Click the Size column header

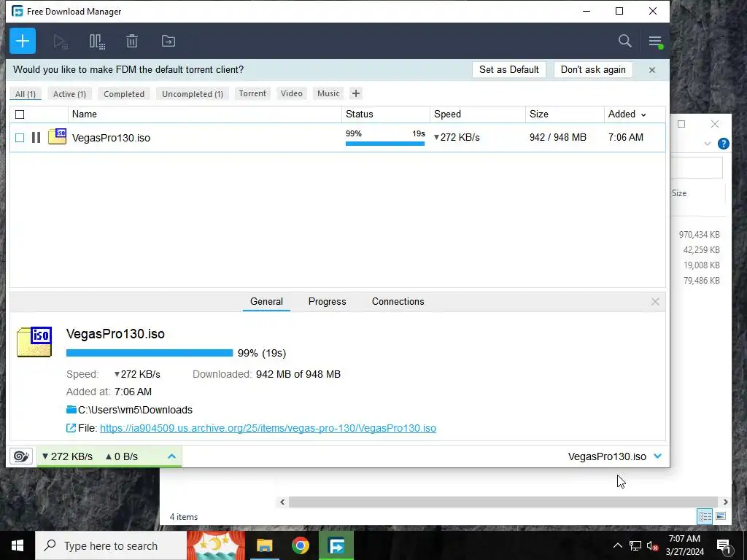(565, 114)
